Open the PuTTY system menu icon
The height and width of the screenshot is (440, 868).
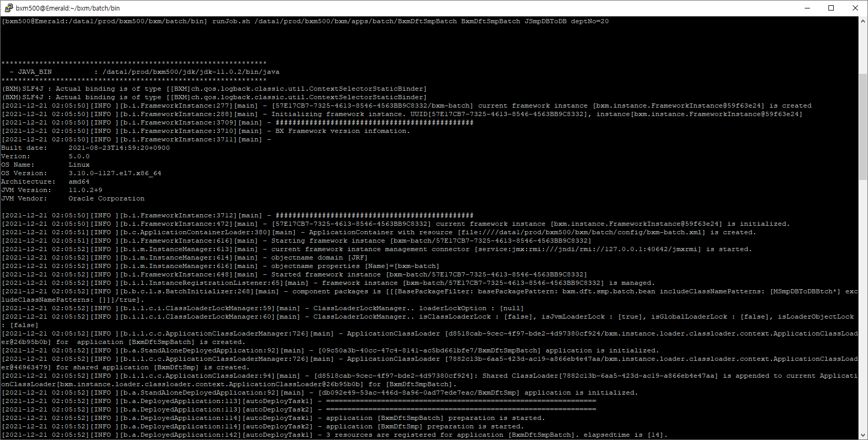tap(8, 8)
